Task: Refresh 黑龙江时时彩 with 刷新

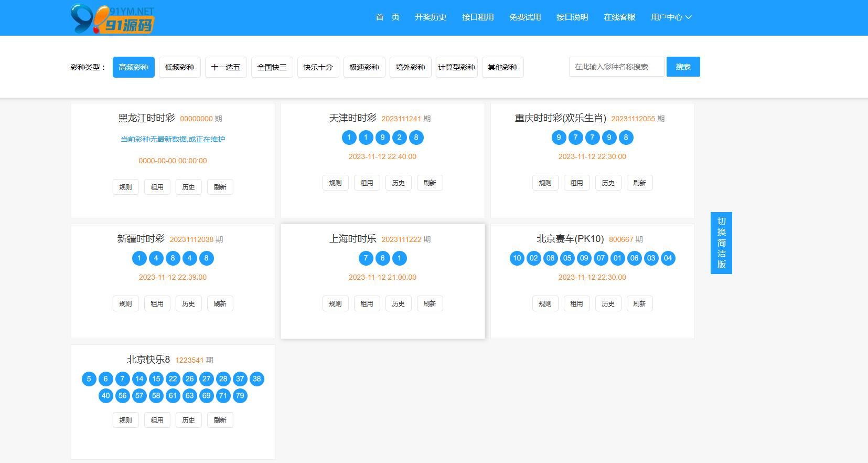Action: click(220, 187)
